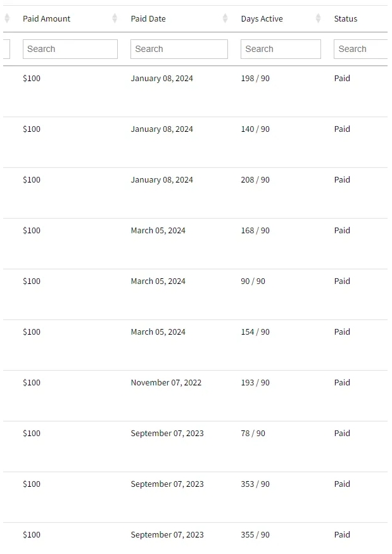Click the Paid Date column header
The image size is (392, 554).
(148, 19)
